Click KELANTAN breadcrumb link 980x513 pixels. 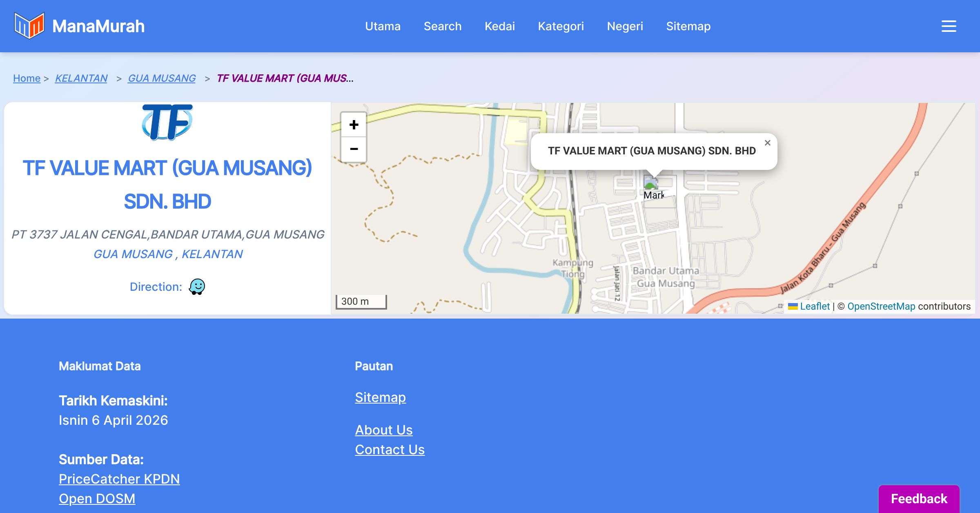81,78
